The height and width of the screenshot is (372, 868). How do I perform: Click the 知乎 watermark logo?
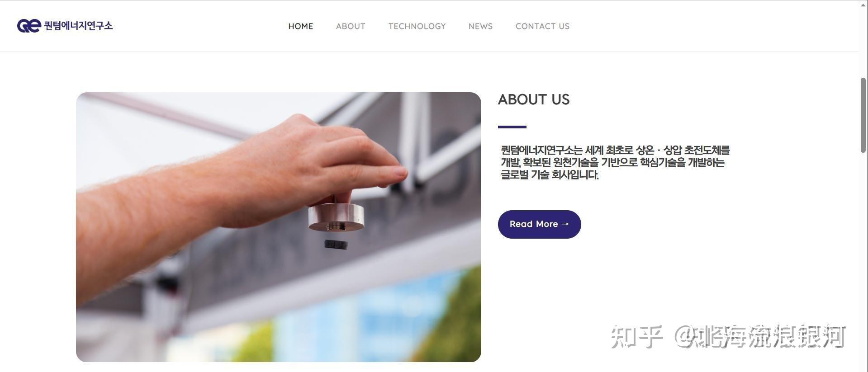tap(637, 337)
